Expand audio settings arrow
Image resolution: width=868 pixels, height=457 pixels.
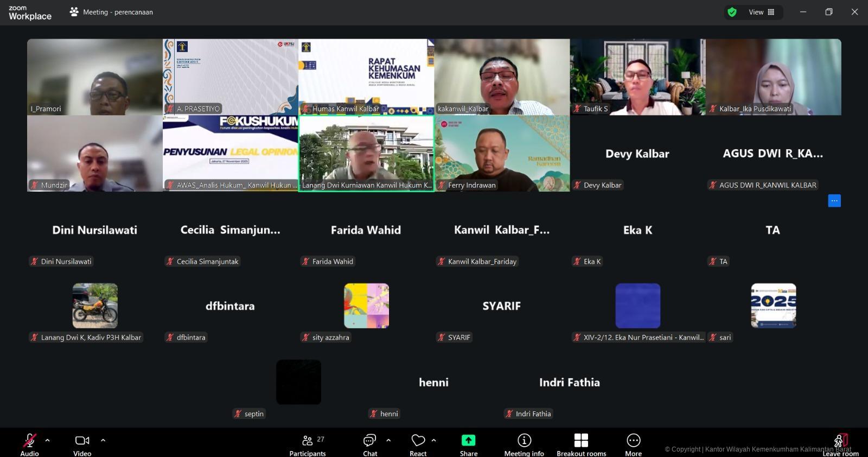[x=48, y=440]
